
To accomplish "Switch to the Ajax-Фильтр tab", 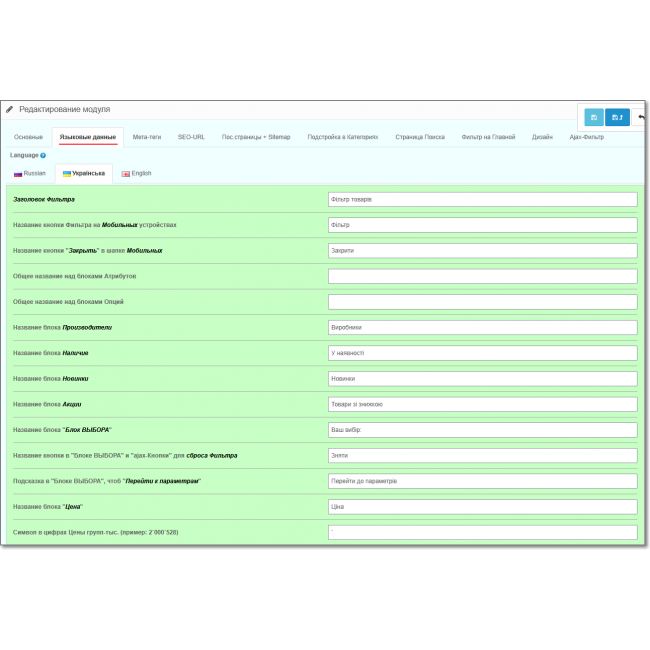I will tap(587, 137).
